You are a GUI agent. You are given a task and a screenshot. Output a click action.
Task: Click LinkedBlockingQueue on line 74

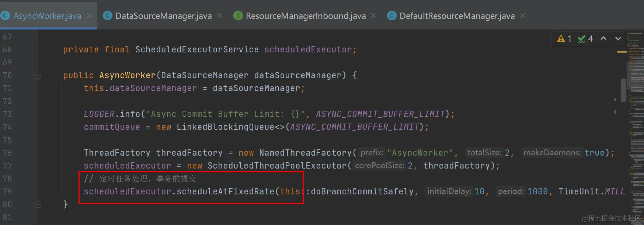[x=225, y=127]
